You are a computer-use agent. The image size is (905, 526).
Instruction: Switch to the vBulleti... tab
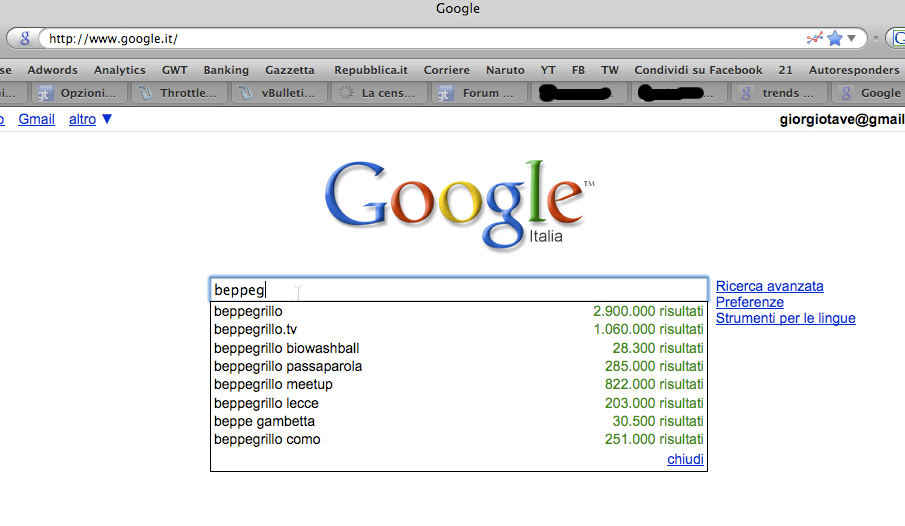(x=280, y=93)
